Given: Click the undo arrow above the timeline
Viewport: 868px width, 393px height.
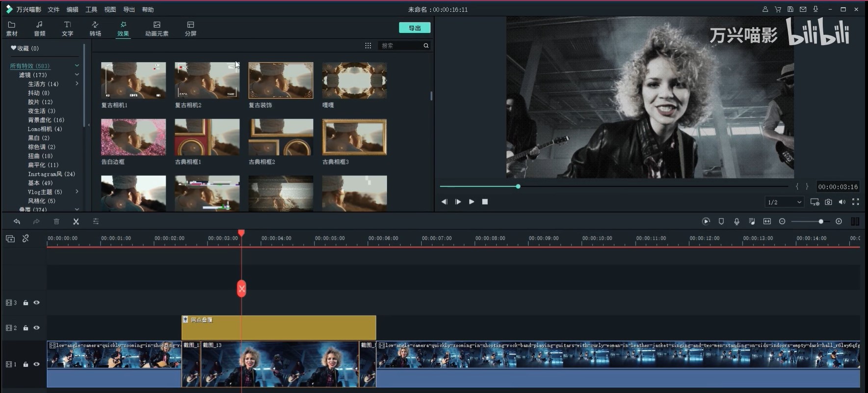Looking at the screenshot, I should [x=17, y=222].
